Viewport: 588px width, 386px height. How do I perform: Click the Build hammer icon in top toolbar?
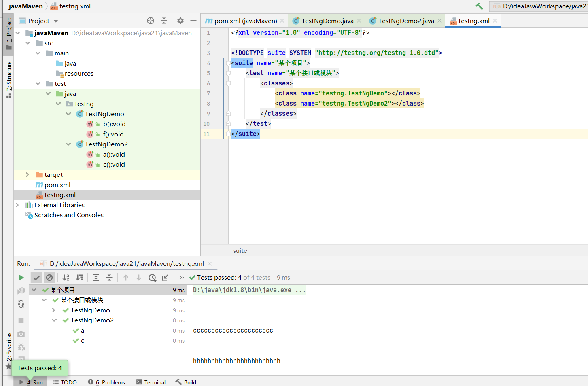click(x=479, y=6)
